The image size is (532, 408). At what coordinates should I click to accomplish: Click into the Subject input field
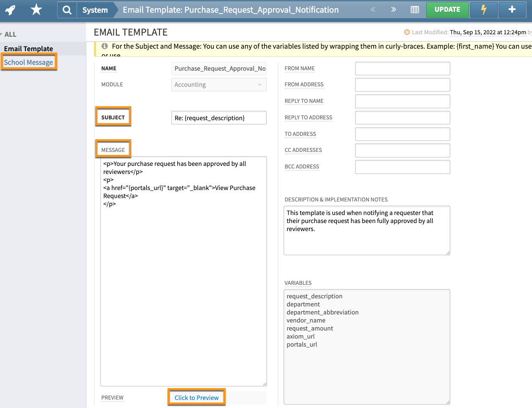click(x=218, y=118)
